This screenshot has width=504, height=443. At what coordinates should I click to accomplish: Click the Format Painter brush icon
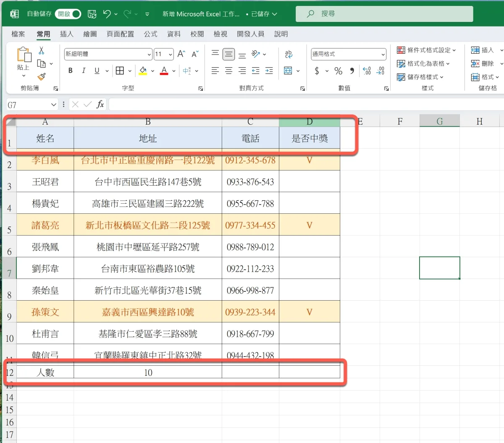pos(41,77)
